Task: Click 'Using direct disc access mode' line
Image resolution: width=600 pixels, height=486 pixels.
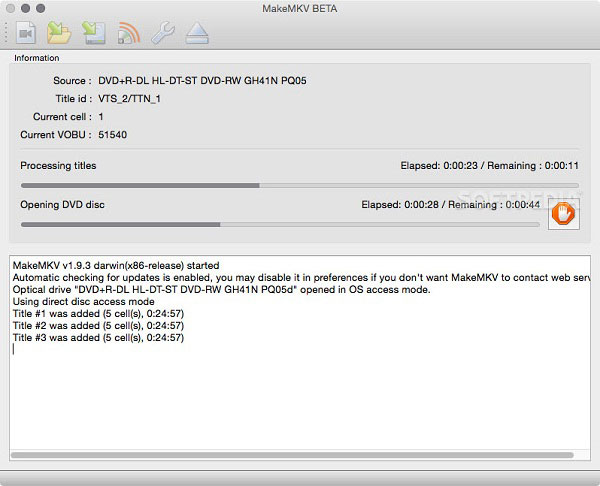Action: point(83,302)
